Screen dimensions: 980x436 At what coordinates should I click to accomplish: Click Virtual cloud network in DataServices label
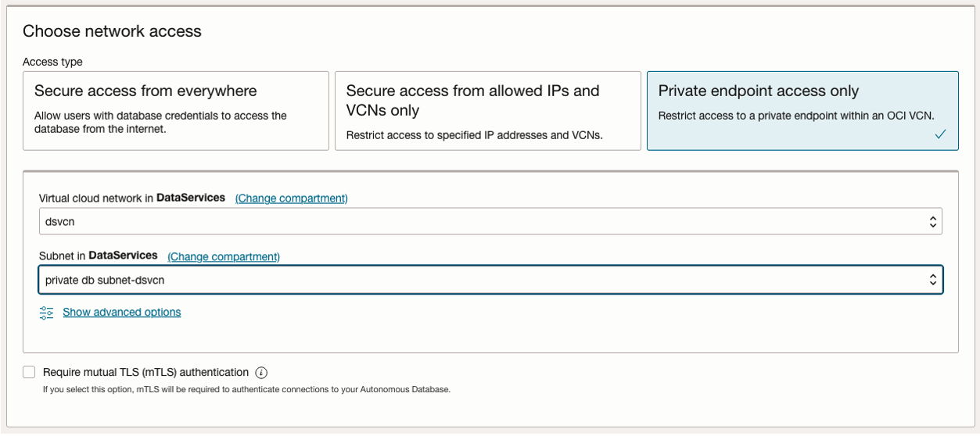[132, 198]
